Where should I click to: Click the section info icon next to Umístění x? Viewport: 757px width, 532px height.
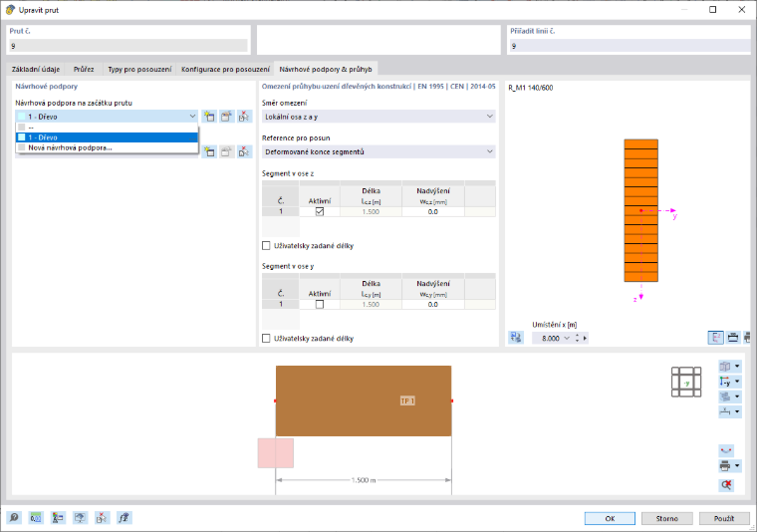coord(516,338)
